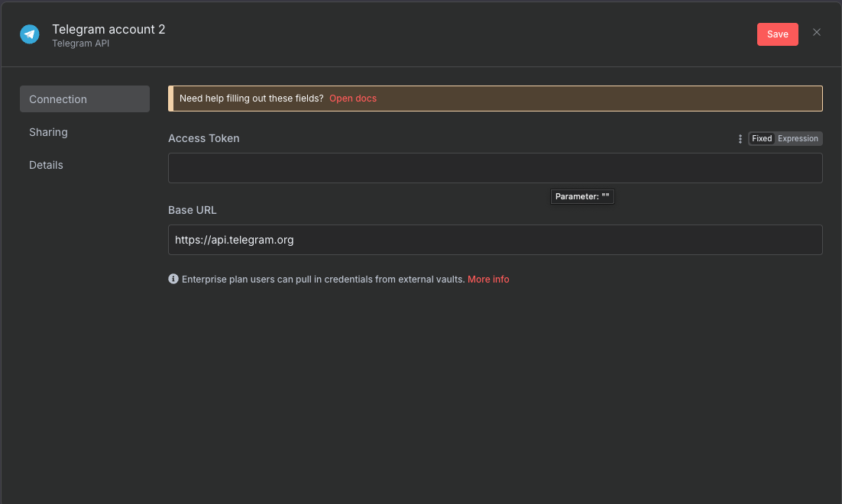The image size is (842, 504).
Task: Click the Telegram API type label
Action: point(80,44)
